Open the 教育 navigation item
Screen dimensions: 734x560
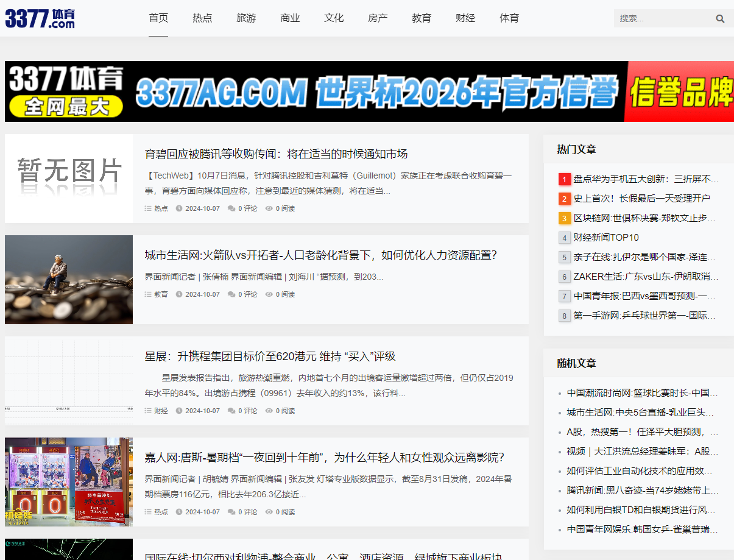click(x=422, y=18)
